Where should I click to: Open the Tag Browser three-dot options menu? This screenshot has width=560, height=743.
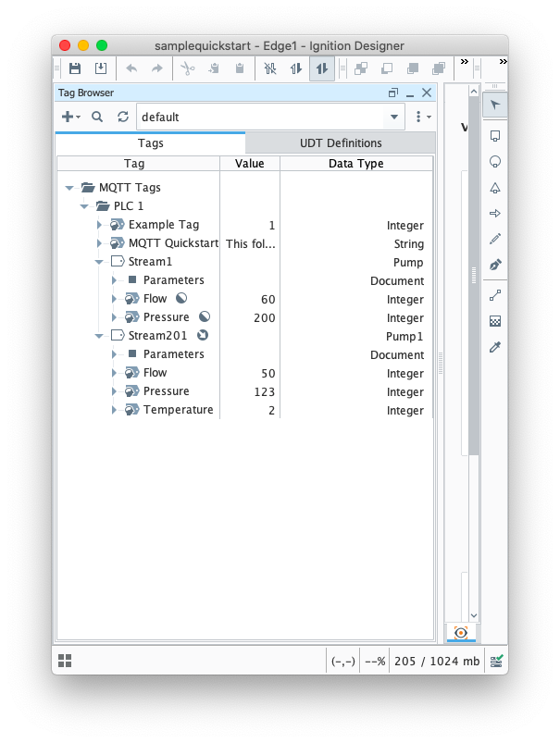(x=422, y=117)
